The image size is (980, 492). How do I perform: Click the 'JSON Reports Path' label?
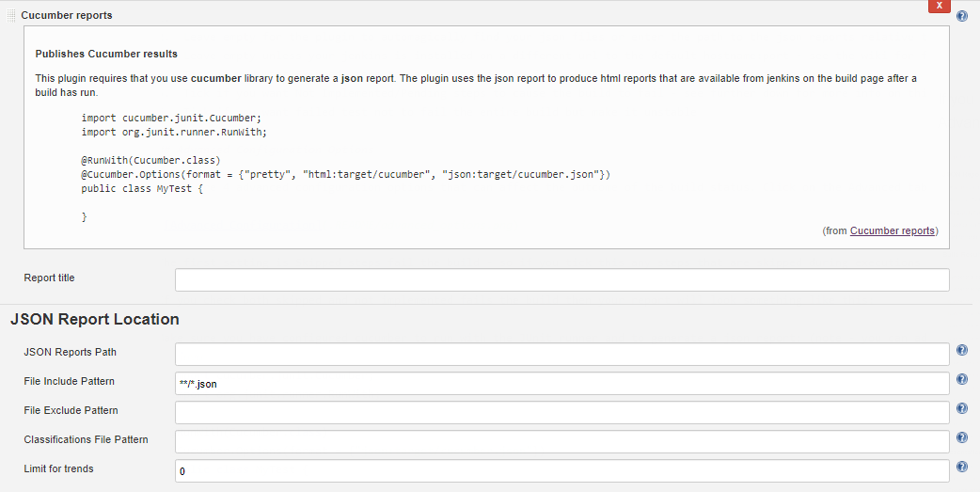tap(70, 352)
